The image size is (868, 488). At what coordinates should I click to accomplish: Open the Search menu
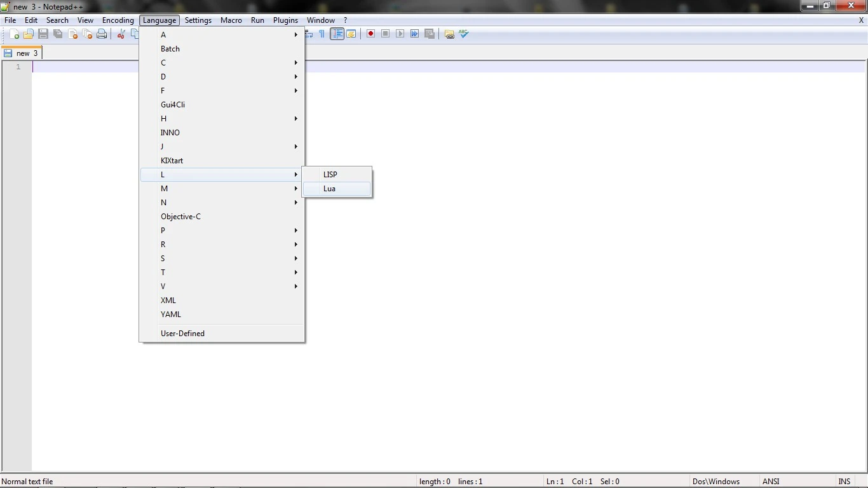click(x=57, y=20)
